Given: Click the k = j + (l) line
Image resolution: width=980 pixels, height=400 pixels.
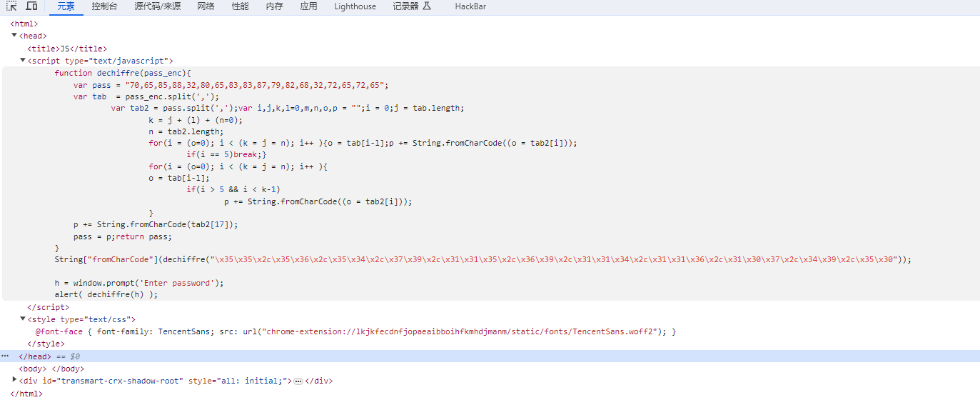Looking at the screenshot, I should [196, 120].
